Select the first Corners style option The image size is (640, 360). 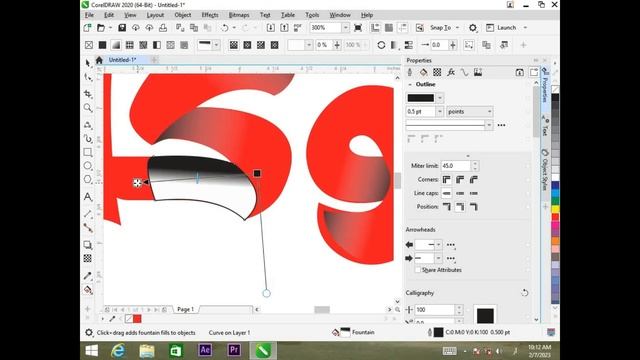click(447, 180)
